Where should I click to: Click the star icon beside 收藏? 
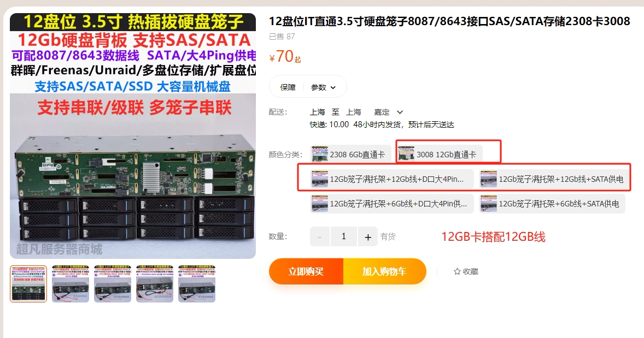457,271
